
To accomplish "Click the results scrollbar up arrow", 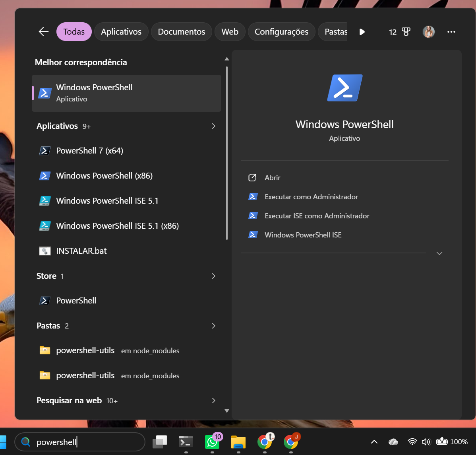I will coord(226,59).
